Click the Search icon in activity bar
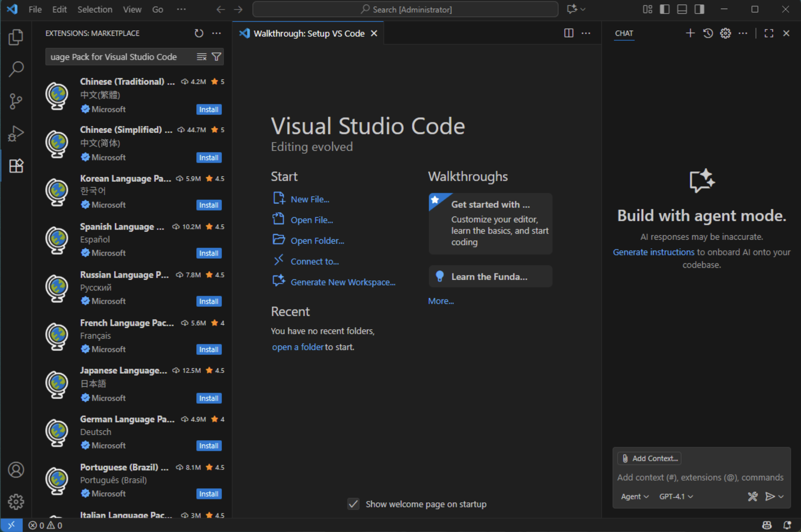Viewport: 801px width, 532px height. point(16,69)
